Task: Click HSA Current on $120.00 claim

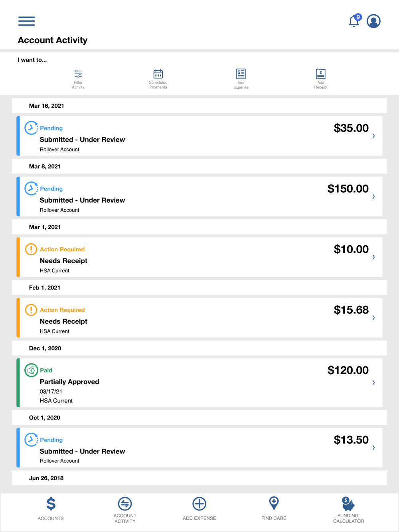Action: pyautogui.click(x=56, y=401)
